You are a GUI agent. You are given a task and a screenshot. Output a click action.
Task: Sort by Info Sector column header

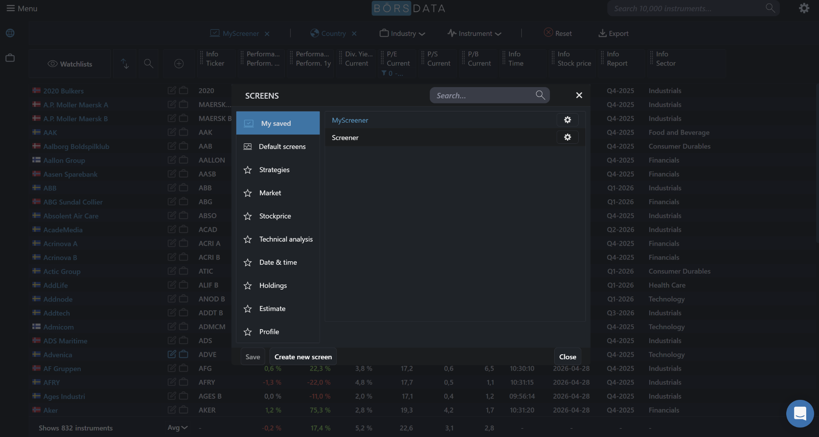point(665,58)
